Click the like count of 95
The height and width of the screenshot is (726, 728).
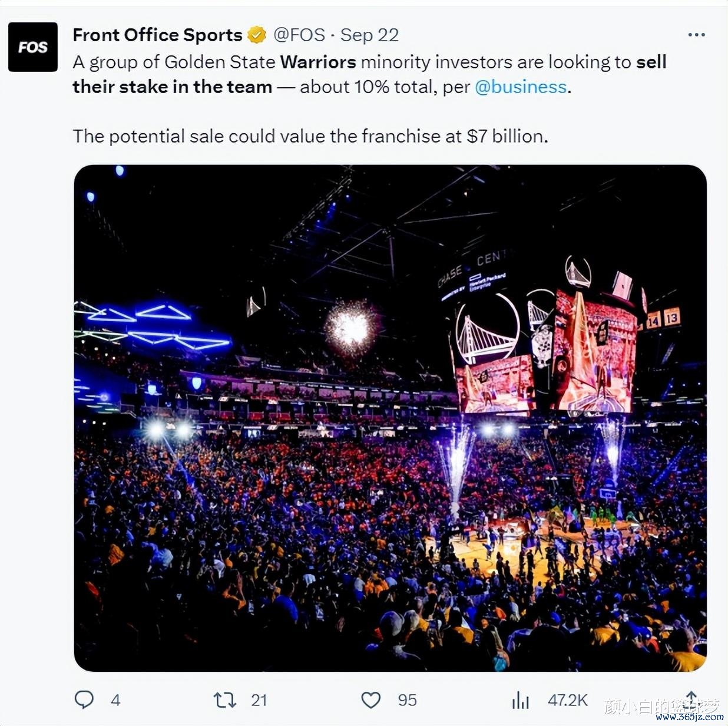click(407, 700)
